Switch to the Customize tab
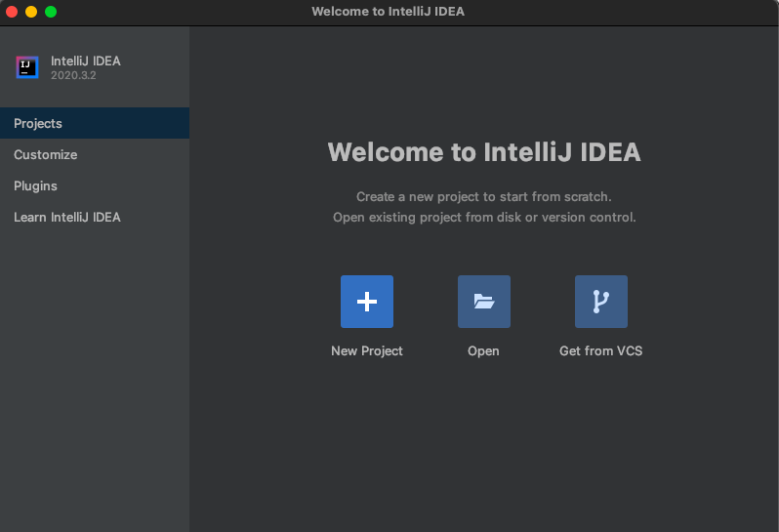Image resolution: width=779 pixels, height=532 pixels. click(x=45, y=155)
